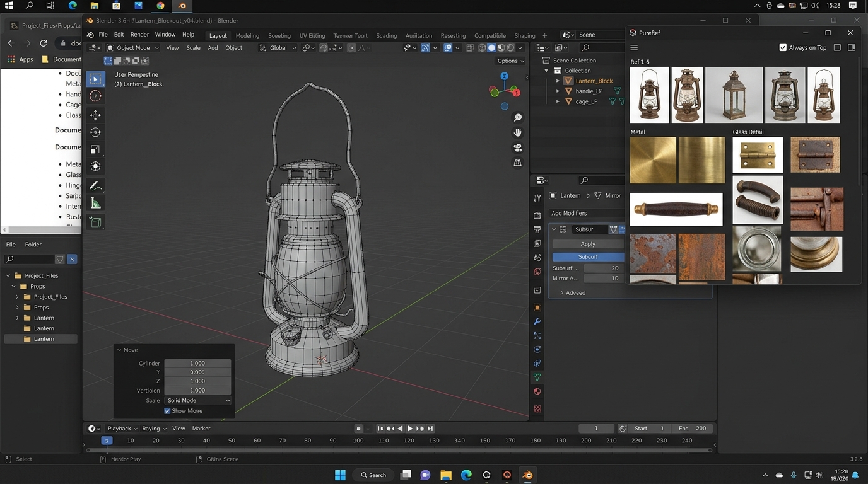Select the Measure tool

(x=95, y=203)
